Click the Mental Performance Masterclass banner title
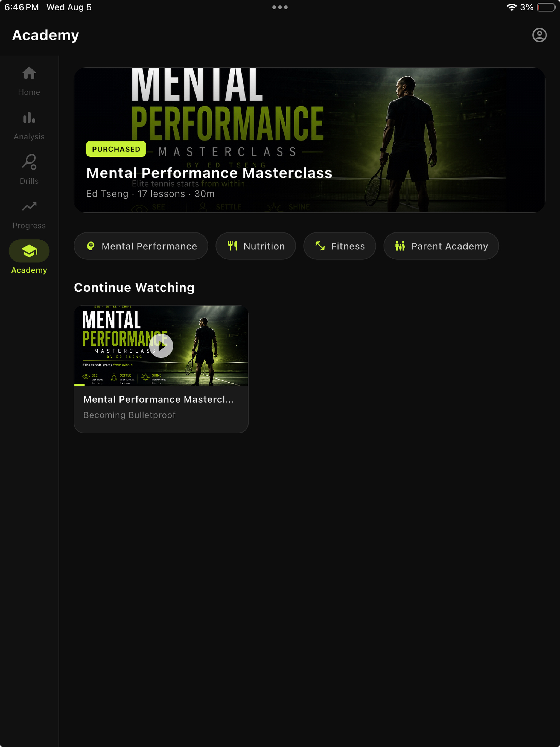This screenshot has height=747, width=560. coord(209,173)
